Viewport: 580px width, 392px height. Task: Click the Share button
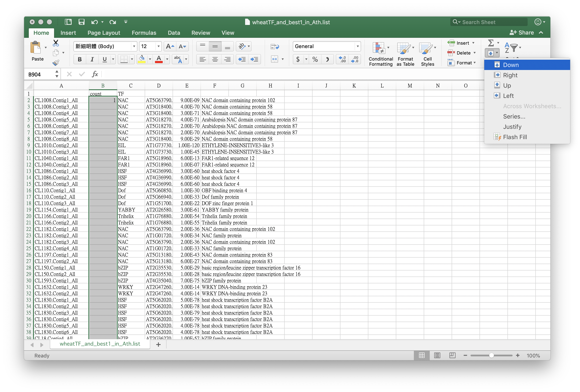point(522,33)
